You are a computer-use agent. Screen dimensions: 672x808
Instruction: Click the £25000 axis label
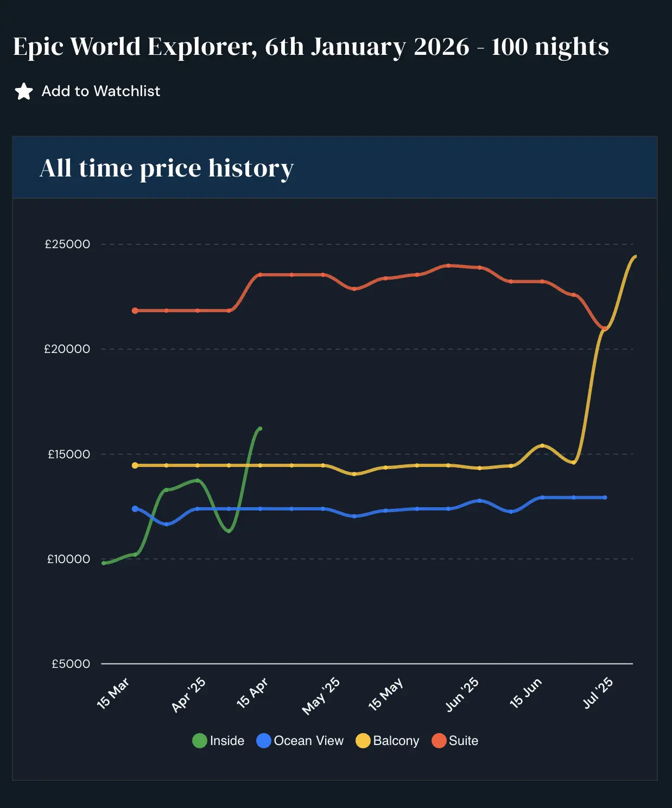pos(68,244)
